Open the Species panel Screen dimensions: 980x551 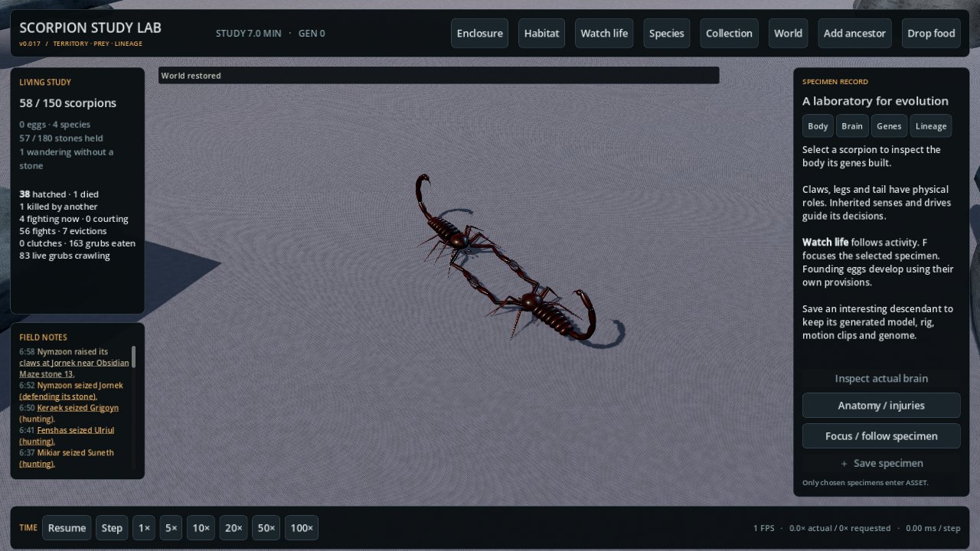[x=666, y=34]
